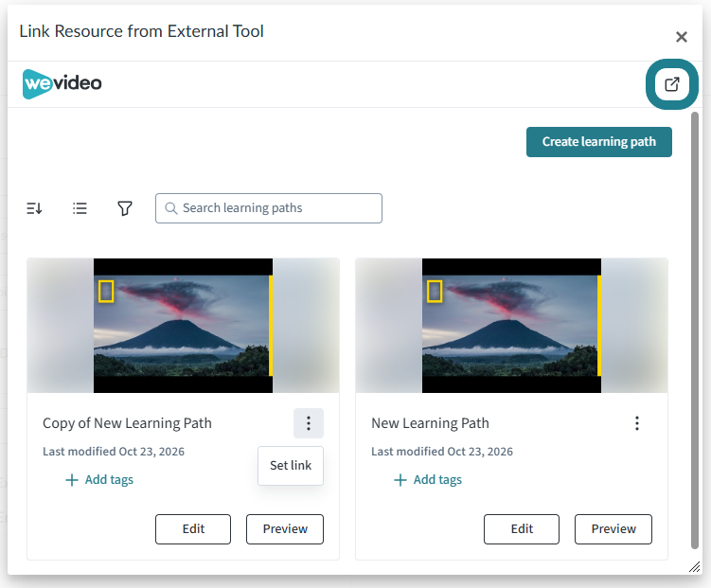This screenshot has width=711, height=588.
Task: Open the sort order icon
Action: coord(34,208)
